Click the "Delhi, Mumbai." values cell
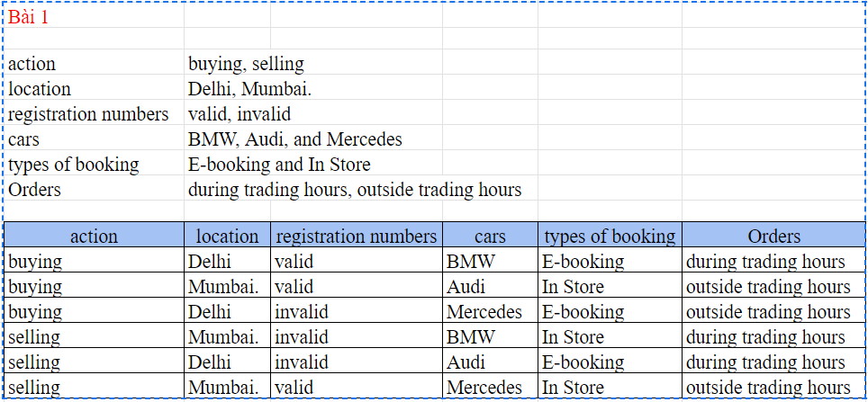This screenshot has height=402, width=868. click(x=249, y=89)
